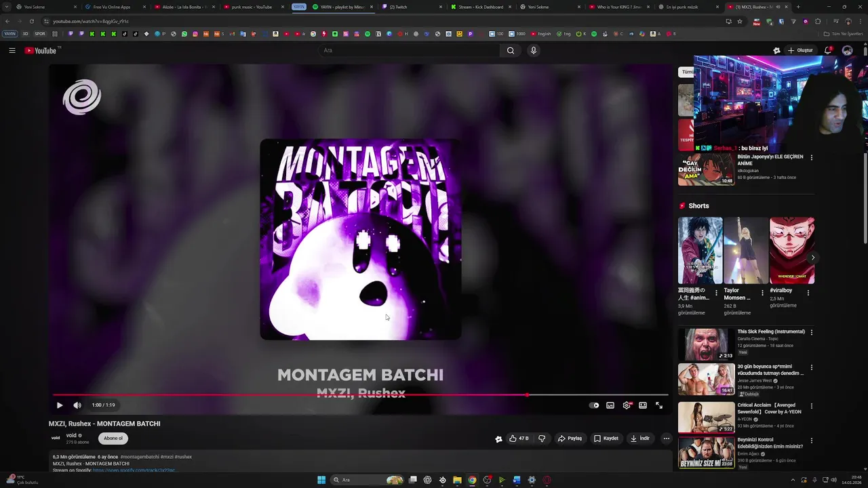Switch to theater mode
Screen dimensions: 868x488
(643, 405)
